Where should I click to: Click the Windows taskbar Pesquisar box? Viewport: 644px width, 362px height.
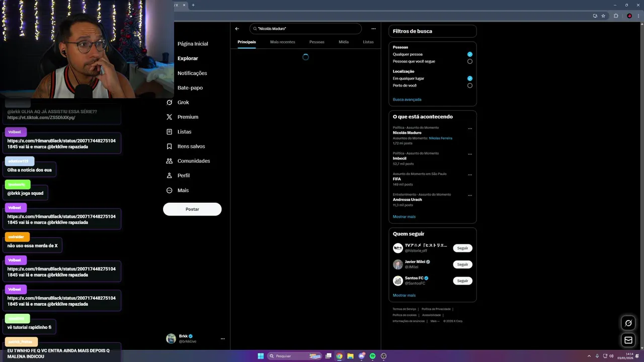click(x=295, y=356)
